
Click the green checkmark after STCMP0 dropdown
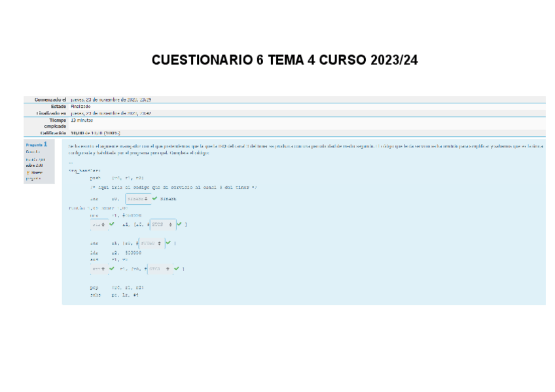pos(168,243)
